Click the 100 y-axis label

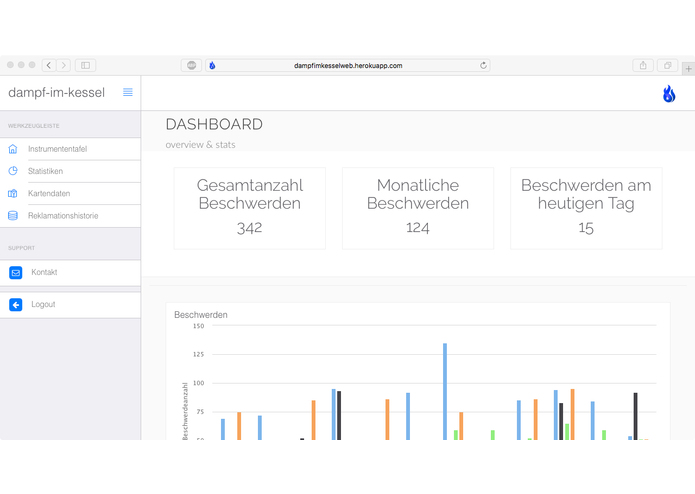(198, 383)
